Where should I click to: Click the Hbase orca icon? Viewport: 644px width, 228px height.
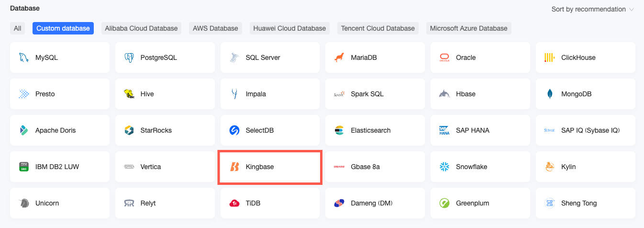(x=444, y=94)
